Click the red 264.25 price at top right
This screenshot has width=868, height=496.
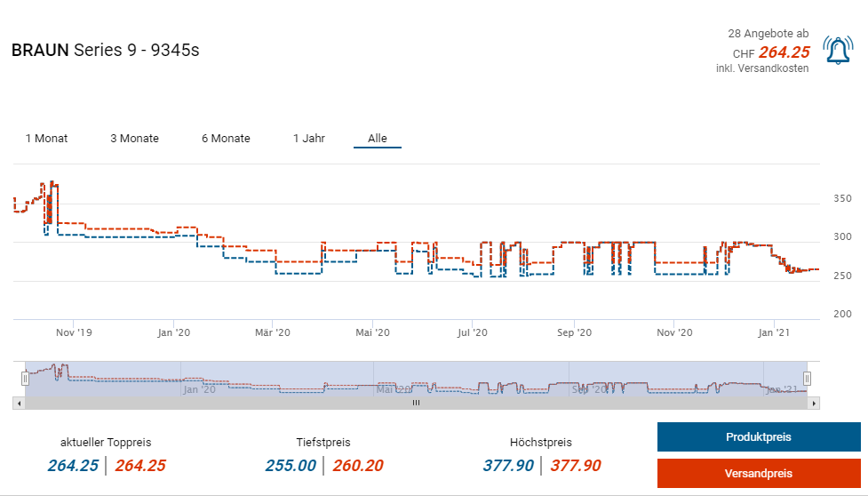tap(784, 52)
